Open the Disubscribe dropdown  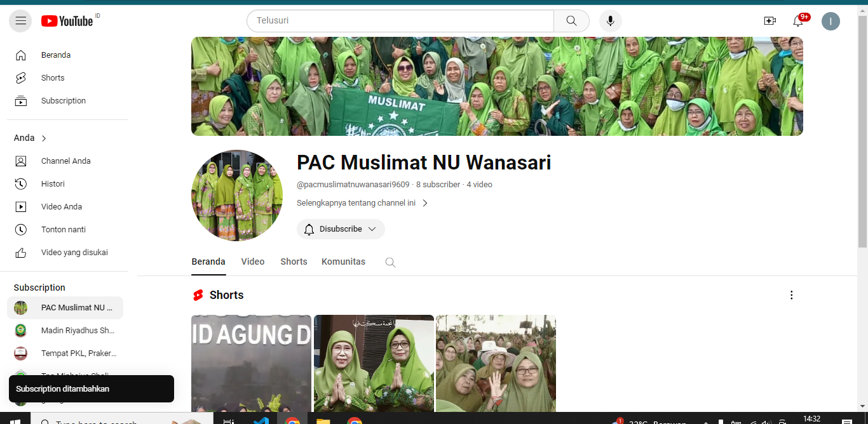341,229
